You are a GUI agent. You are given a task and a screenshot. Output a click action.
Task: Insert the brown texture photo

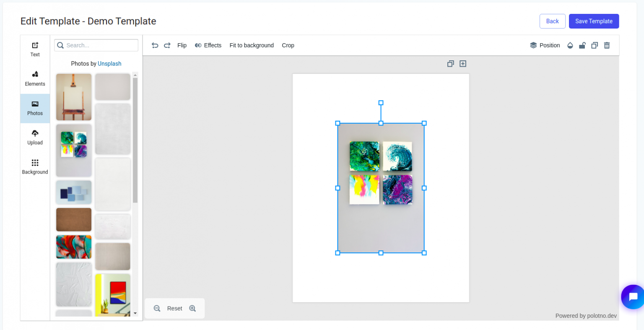(74, 220)
